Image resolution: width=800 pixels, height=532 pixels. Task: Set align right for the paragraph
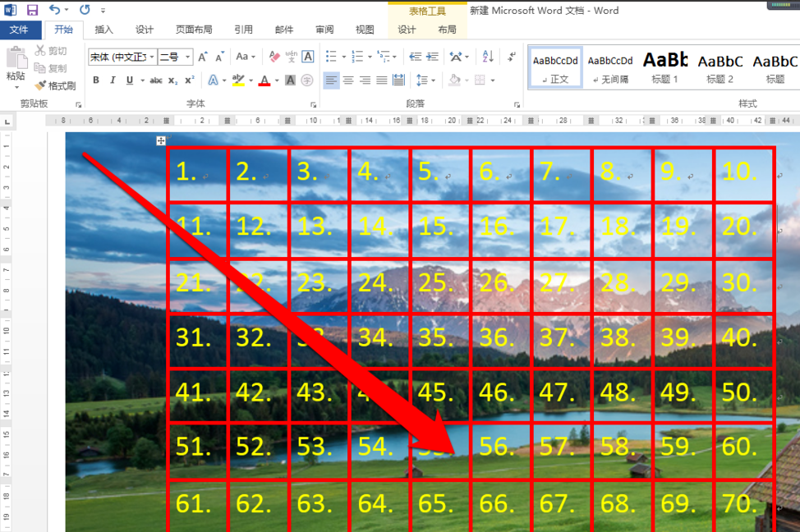[x=365, y=80]
